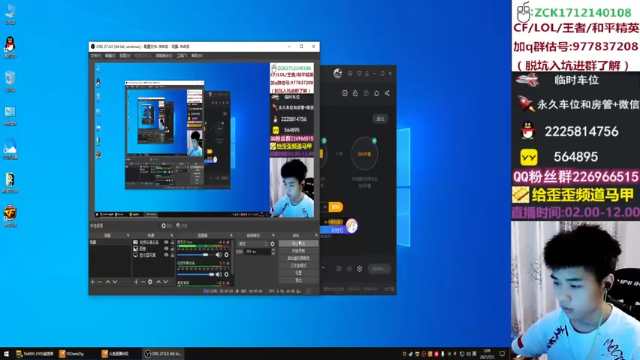Hide the video capture device source (eye icon)
This screenshot has height=360, width=640.
click(166, 242)
